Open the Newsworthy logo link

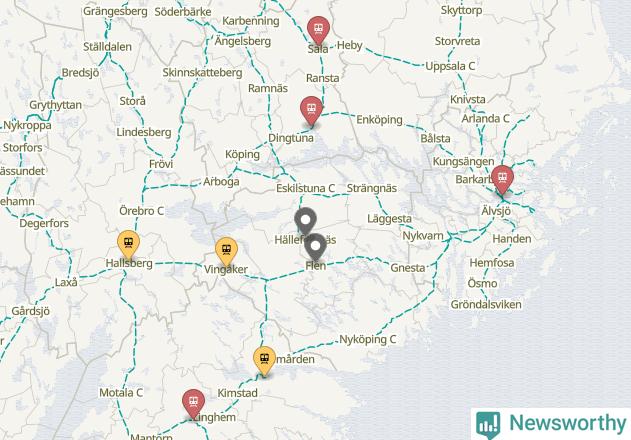click(551, 423)
